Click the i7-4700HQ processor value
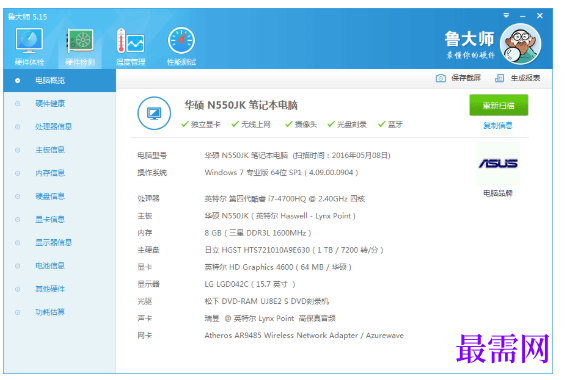The image size is (568, 380). click(285, 199)
